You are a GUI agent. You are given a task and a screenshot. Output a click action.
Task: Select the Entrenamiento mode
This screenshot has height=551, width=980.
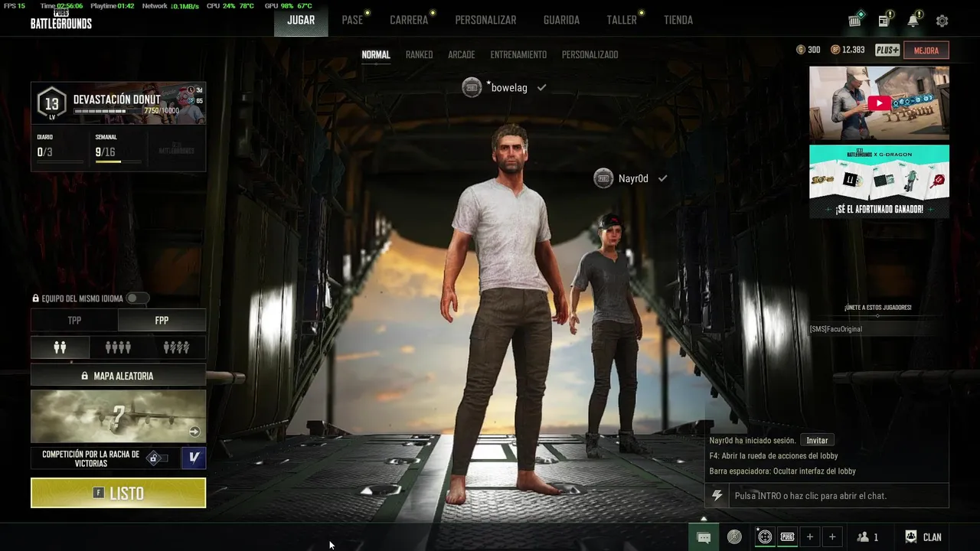(518, 55)
